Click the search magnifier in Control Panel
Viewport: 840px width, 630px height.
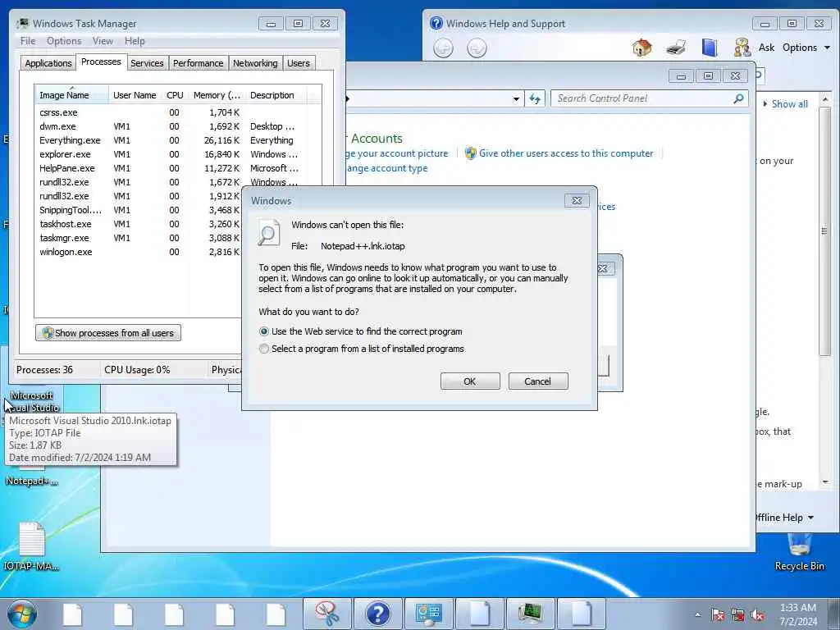[x=739, y=98]
